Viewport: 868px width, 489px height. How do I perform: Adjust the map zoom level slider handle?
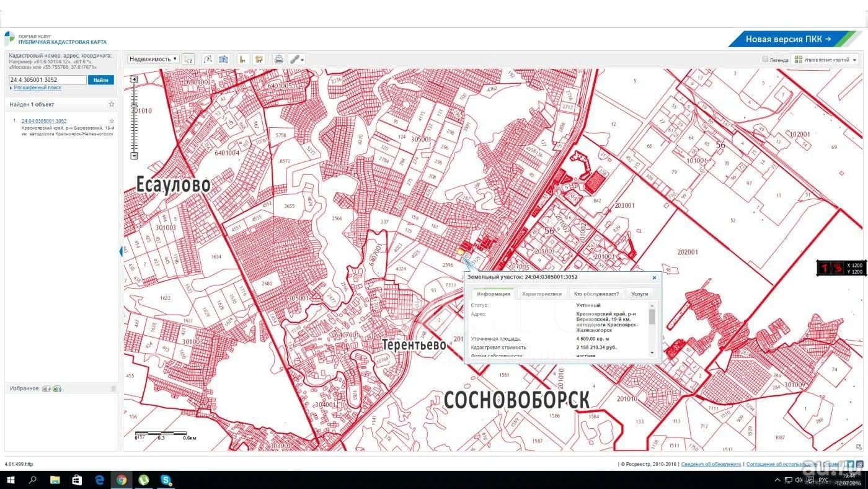[134, 106]
